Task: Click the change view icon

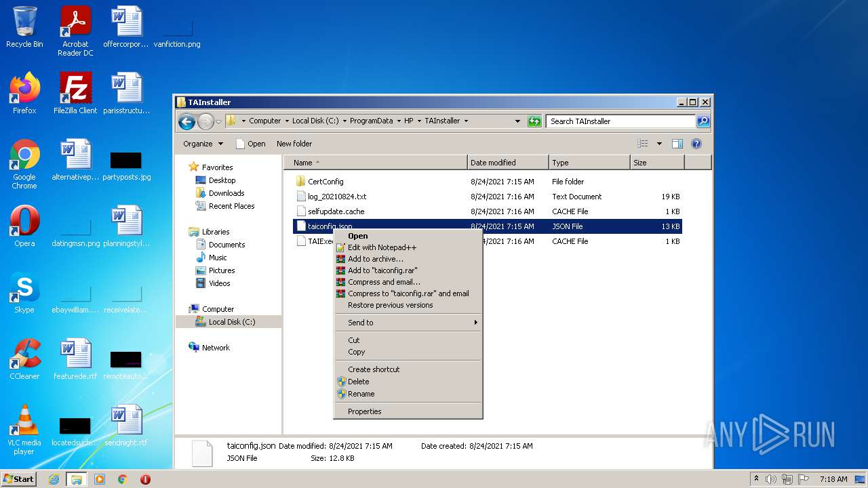Action: tap(642, 144)
